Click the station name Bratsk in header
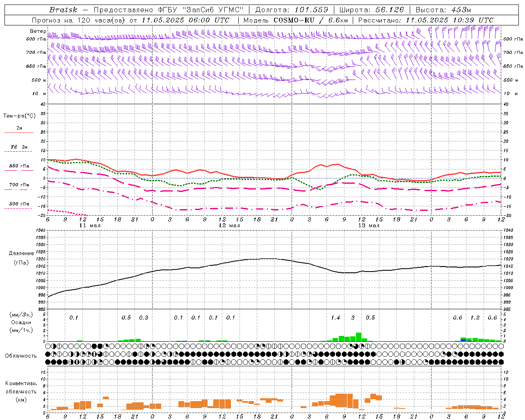 point(63,10)
